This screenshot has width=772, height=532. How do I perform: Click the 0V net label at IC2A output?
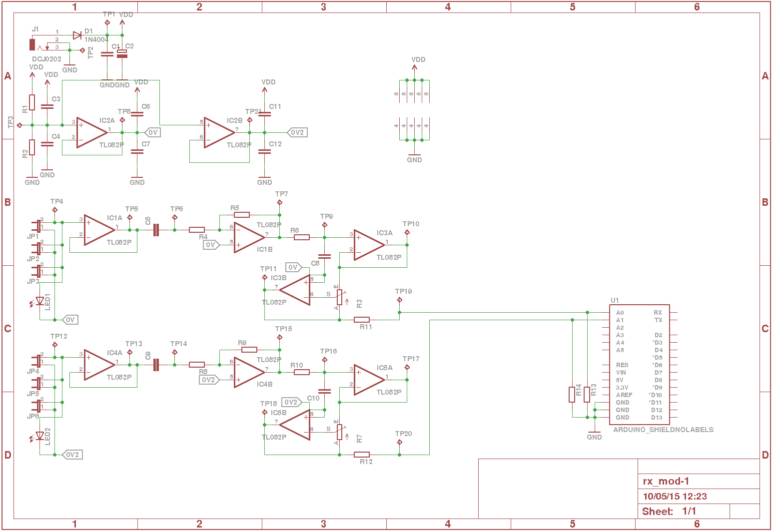point(152,132)
